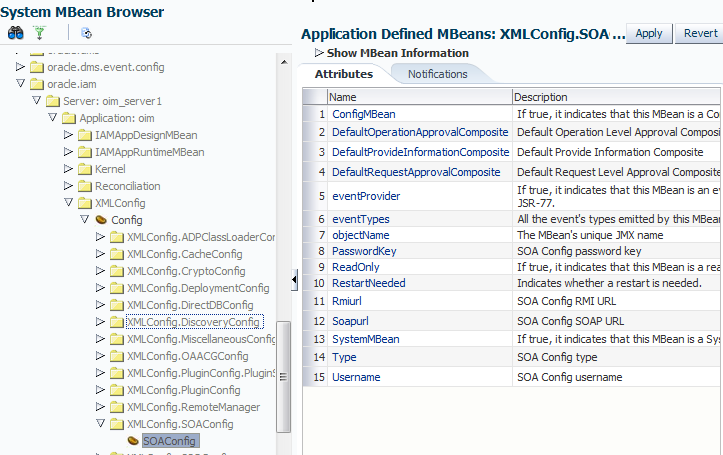Open the RestartNeeded attribute link

pos(368,283)
